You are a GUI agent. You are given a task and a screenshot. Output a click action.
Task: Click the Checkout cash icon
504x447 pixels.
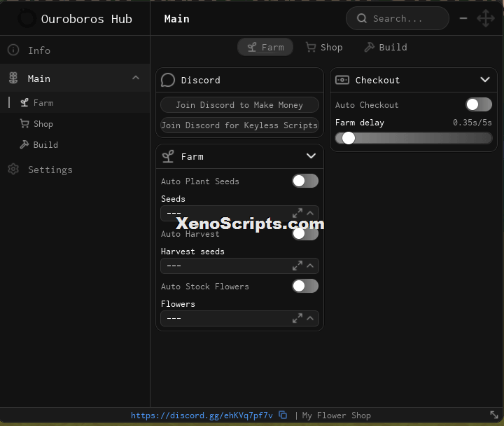coord(342,80)
